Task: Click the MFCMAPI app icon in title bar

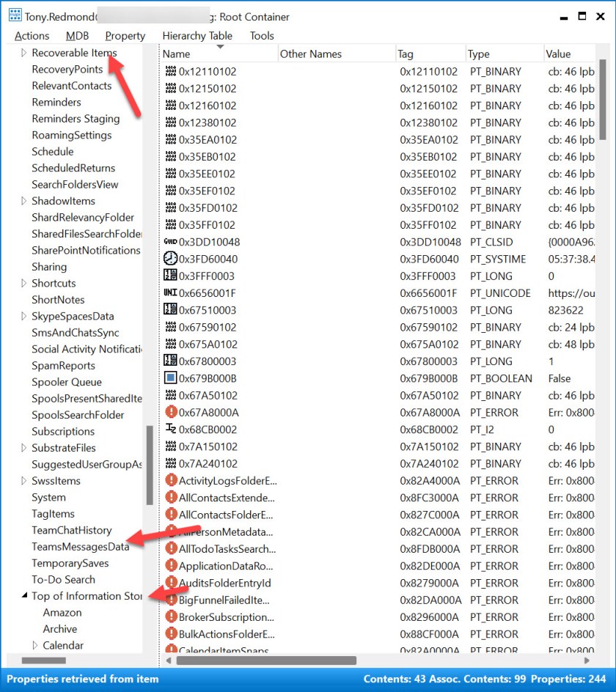Action: pos(15,15)
